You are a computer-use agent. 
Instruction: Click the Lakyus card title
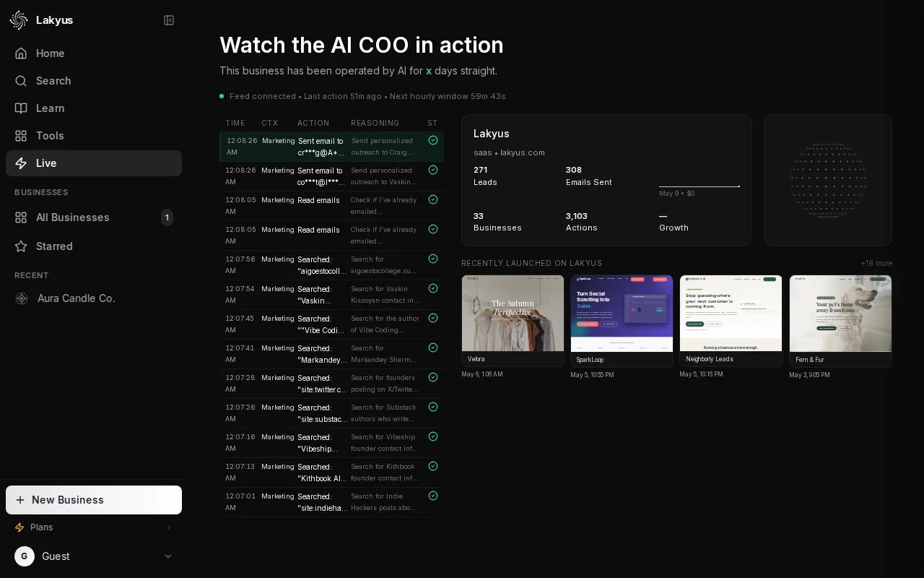[x=492, y=134]
